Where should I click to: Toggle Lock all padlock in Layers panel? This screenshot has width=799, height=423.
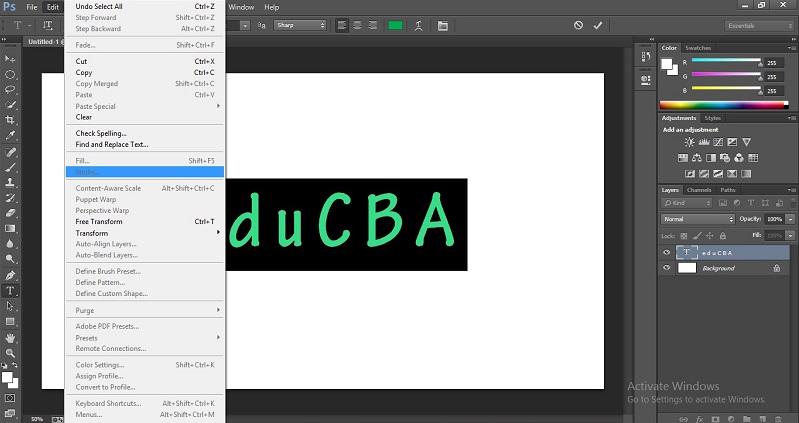click(x=723, y=236)
